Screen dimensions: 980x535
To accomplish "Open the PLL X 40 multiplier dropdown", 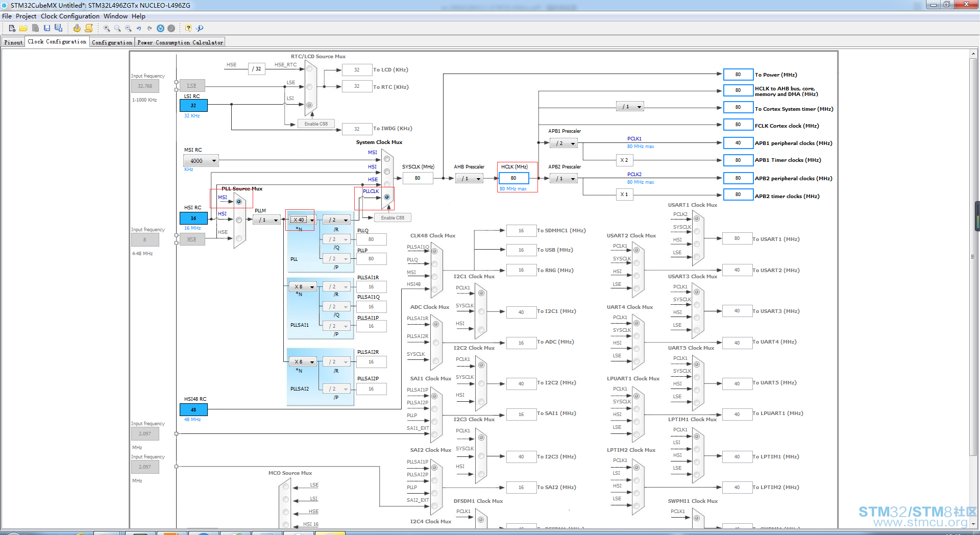I will tap(303, 220).
